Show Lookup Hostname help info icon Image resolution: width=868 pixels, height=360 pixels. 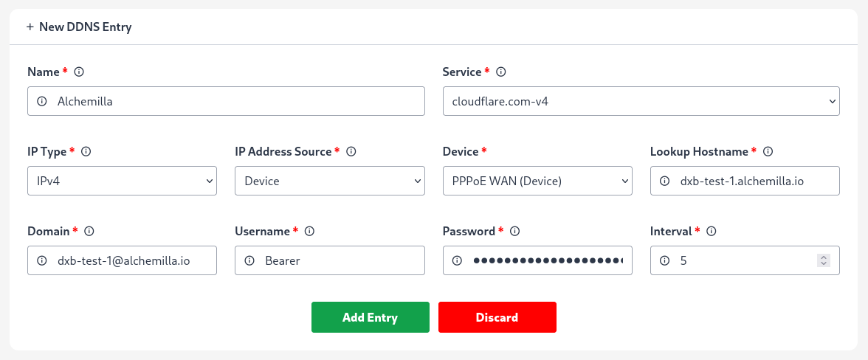pyautogui.click(x=768, y=151)
